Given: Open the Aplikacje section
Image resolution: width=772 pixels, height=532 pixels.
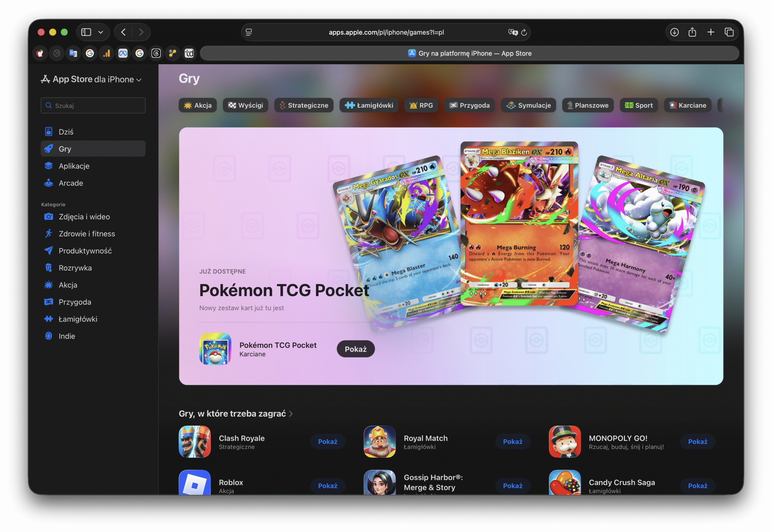Looking at the screenshot, I should (x=74, y=166).
